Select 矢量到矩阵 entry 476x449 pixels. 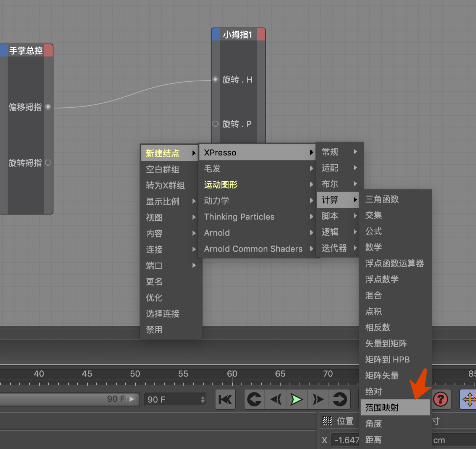pyautogui.click(x=395, y=343)
